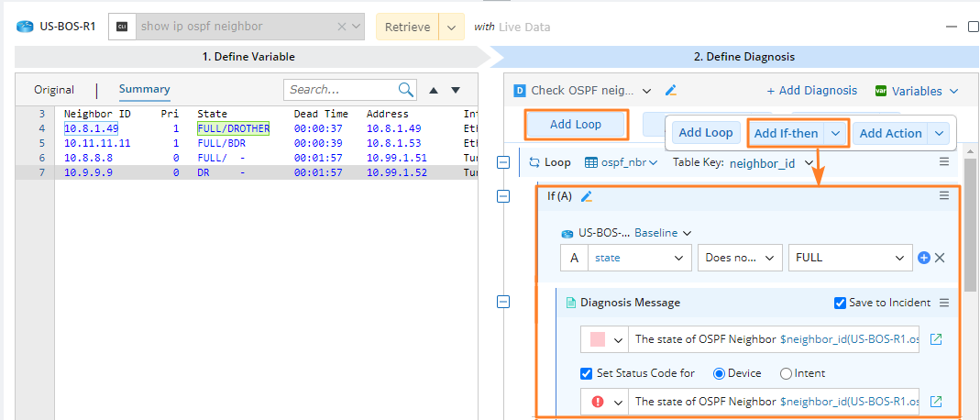Jump to next match with the down arrow
980x420 pixels.
point(455,90)
